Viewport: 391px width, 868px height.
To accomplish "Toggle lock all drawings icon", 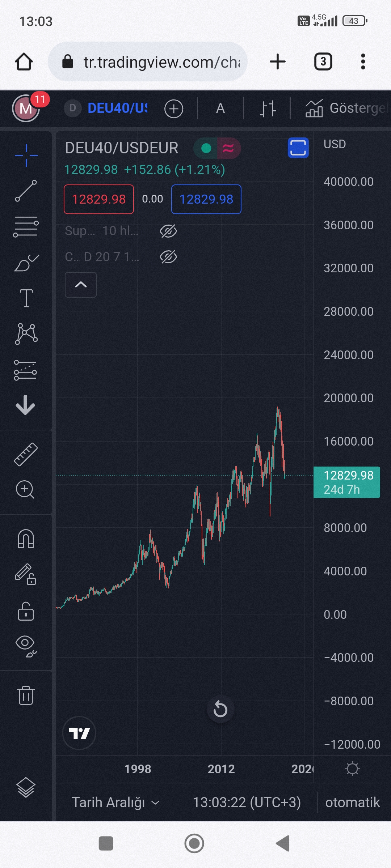I will coord(26,611).
